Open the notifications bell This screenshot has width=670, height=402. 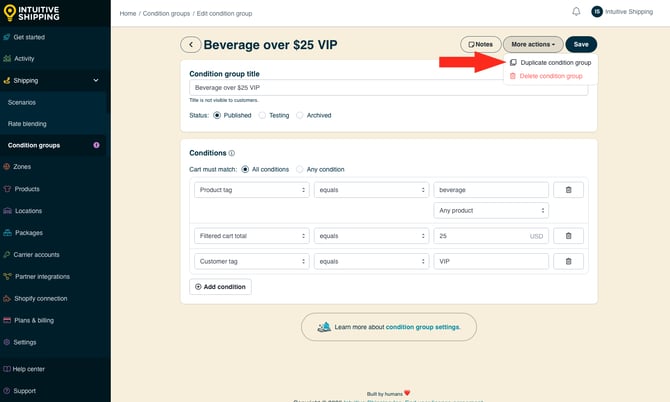pos(576,12)
